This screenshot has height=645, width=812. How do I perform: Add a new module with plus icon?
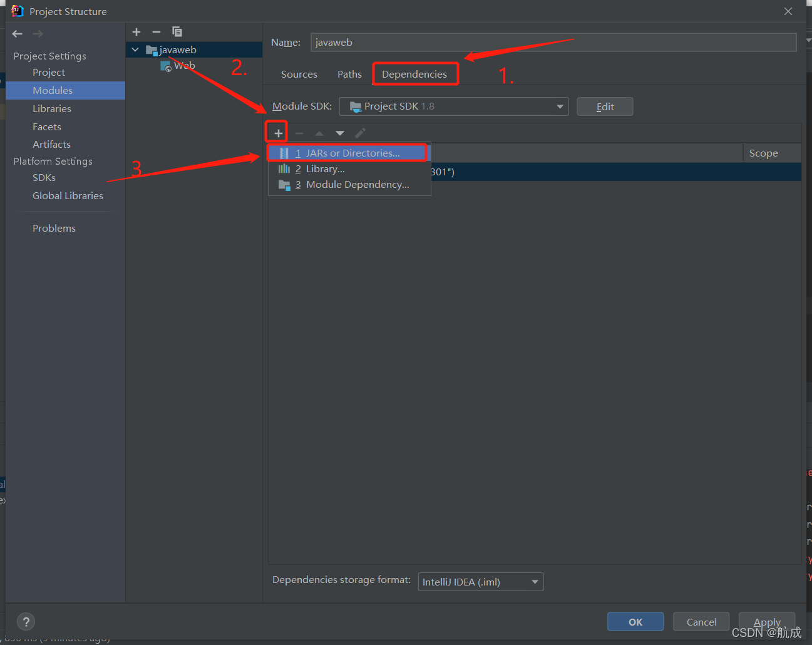[136, 32]
